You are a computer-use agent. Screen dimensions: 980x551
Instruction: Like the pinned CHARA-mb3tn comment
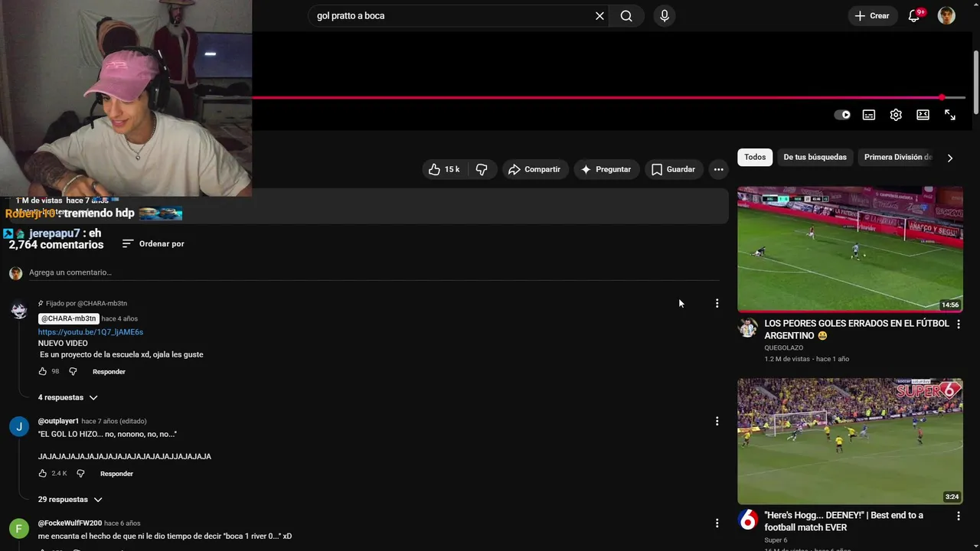(x=43, y=371)
